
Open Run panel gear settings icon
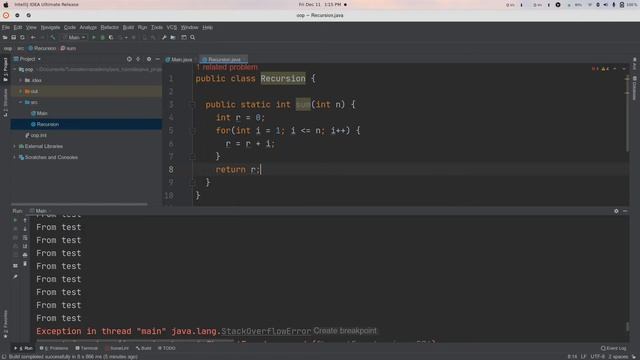click(616, 211)
